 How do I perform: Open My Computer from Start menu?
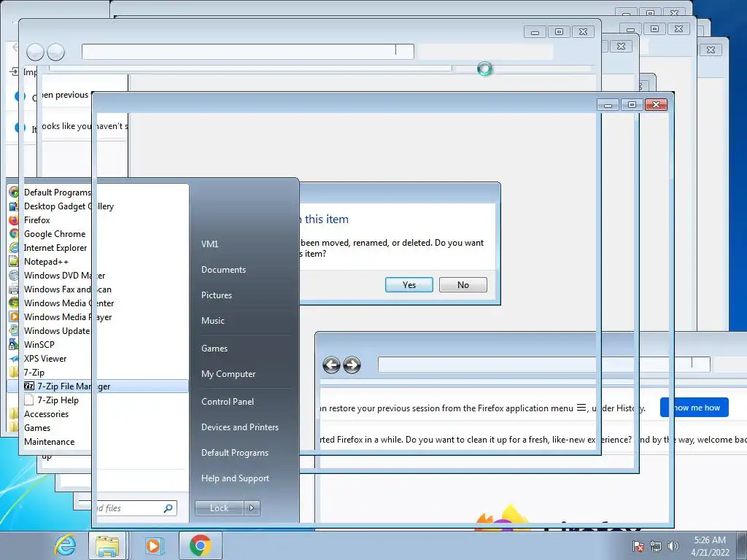(x=228, y=374)
